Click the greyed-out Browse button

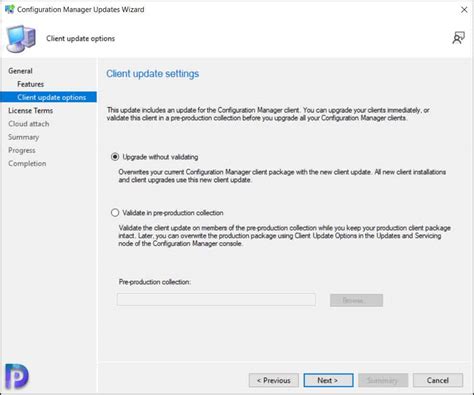pos(356,300)
